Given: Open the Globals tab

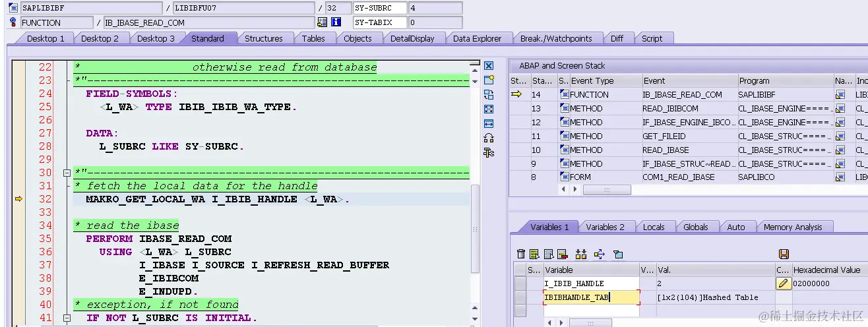Looking at the screenshot, I should [695, 227].
